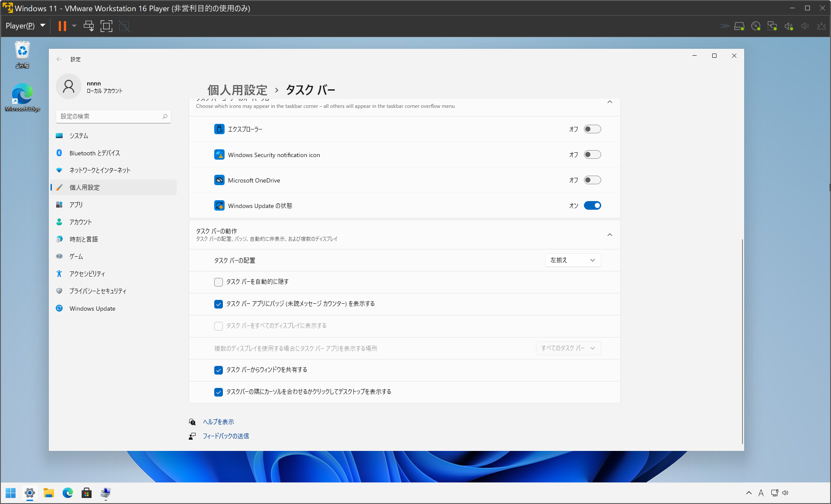Open the Player(P) menu
This screenshot has height=504, width=831.
pyautogui.click(x=25, y=26)
